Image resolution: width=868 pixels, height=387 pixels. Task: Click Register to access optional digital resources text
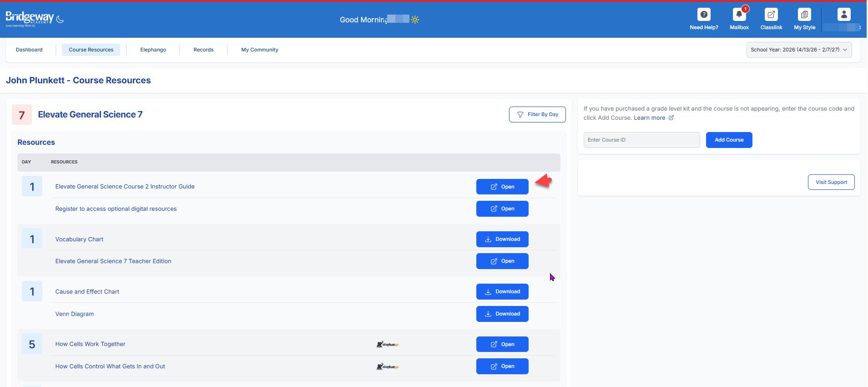tap(116, 209)
